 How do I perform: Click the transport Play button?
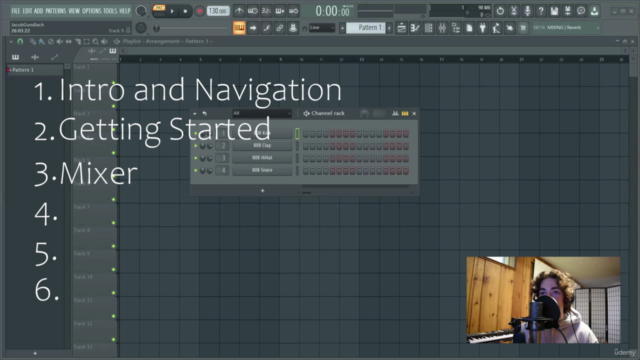click(x=172, y=11)
